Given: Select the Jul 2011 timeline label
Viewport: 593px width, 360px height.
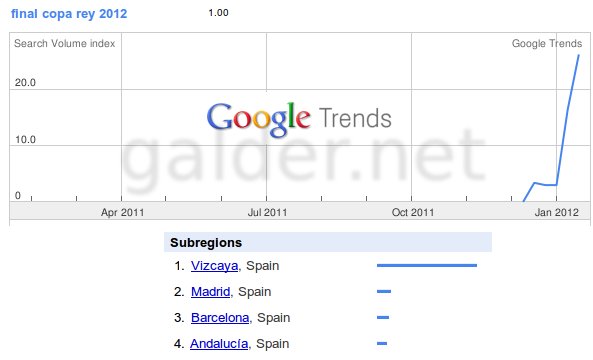Looking at the screenshot, I should click(x=267, y=213).
